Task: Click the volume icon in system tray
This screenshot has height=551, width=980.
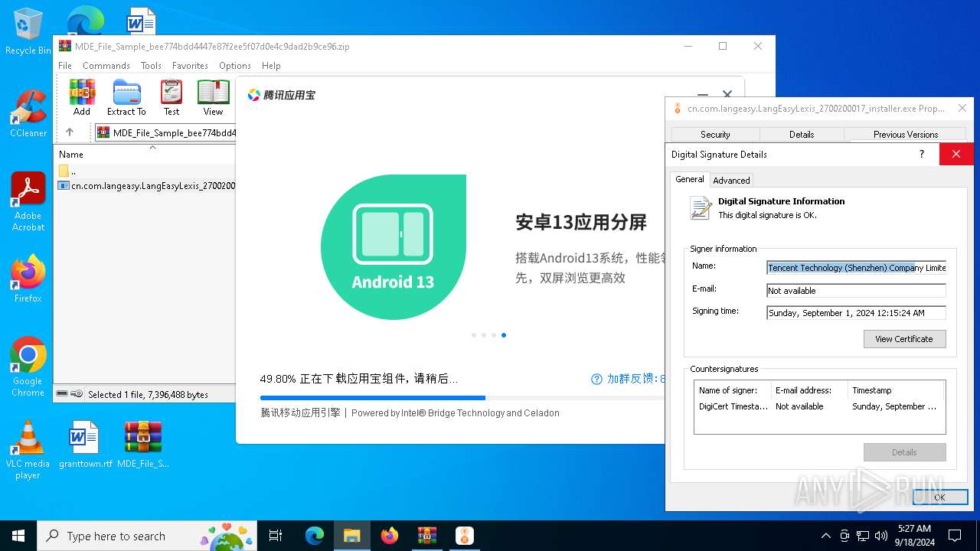Action: tap(881, 536)
